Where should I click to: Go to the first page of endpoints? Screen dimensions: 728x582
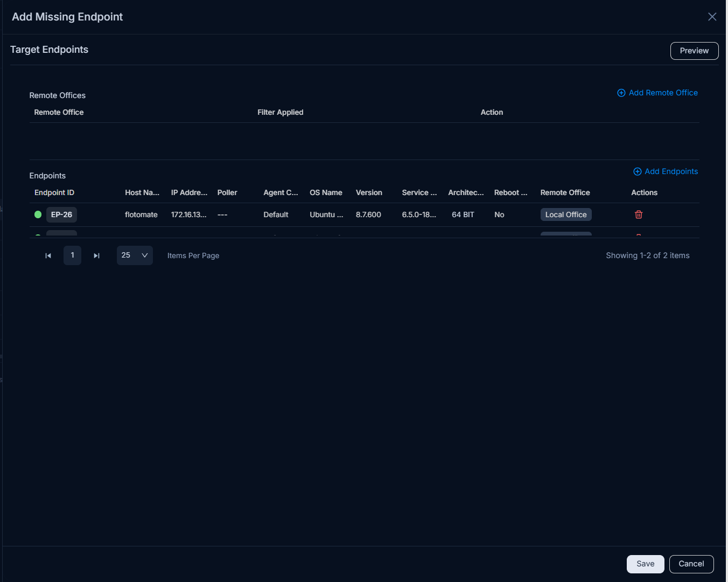pos(48,255)
